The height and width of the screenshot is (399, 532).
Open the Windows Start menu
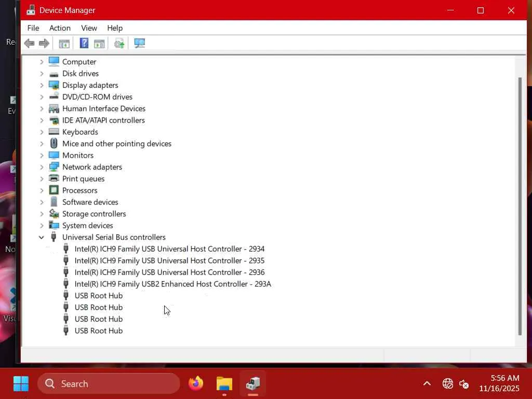[21, 384]
